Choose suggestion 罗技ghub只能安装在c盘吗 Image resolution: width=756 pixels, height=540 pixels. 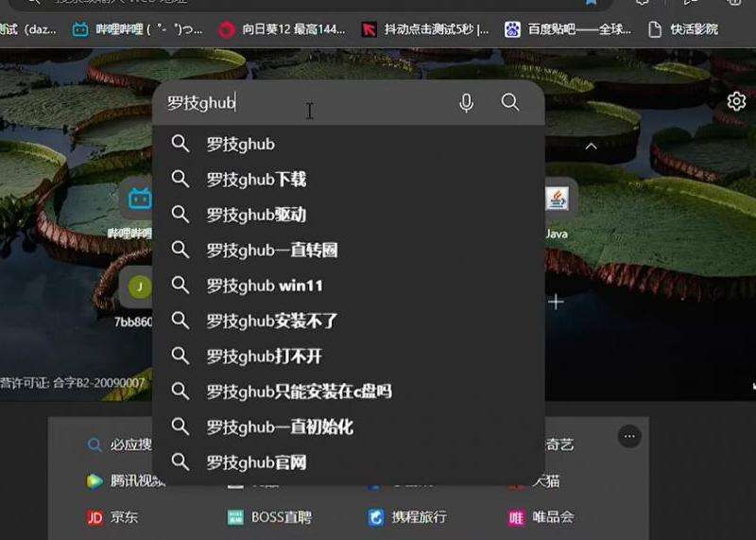(349, 392)
